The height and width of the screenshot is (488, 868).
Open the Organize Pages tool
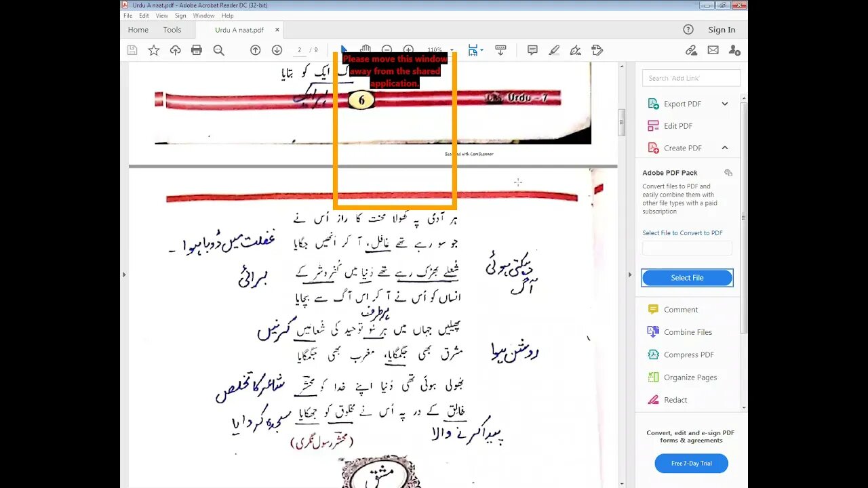coord(690,378)
